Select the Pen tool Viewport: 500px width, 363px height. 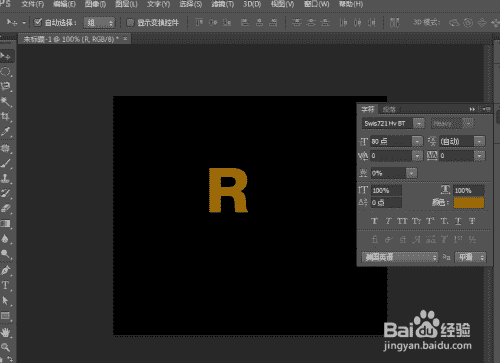pos(6,270)
